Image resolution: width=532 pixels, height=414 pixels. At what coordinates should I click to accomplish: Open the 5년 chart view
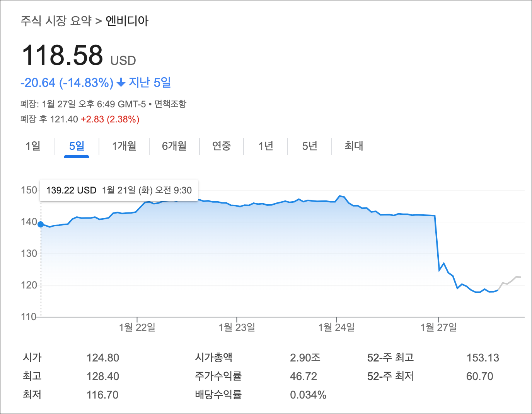point(310,146)
